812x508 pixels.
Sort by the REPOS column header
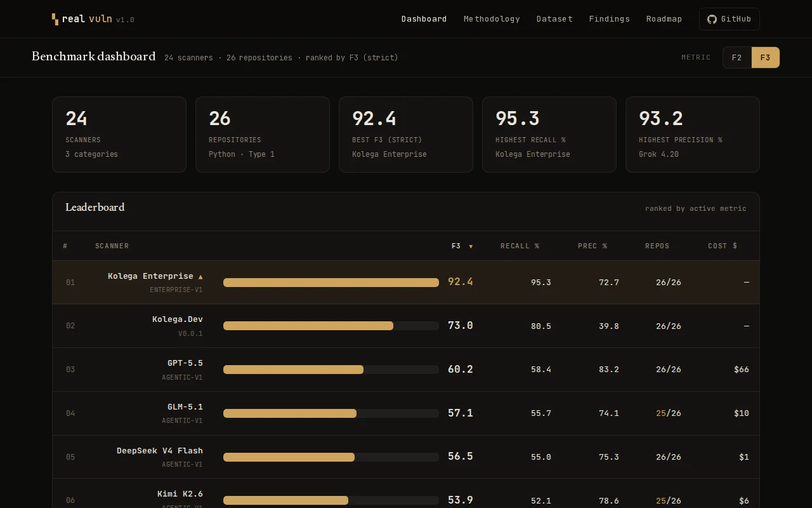657,246
